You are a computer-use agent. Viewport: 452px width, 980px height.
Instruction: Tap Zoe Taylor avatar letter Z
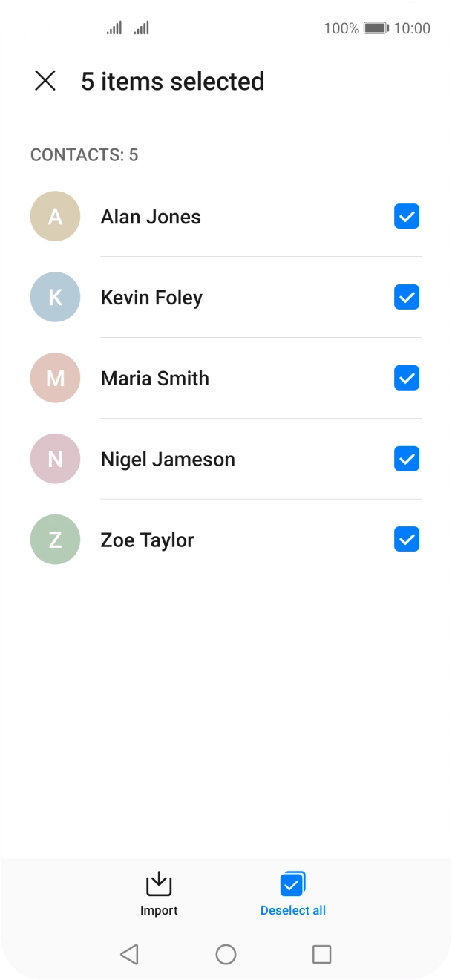click(55, 540)
